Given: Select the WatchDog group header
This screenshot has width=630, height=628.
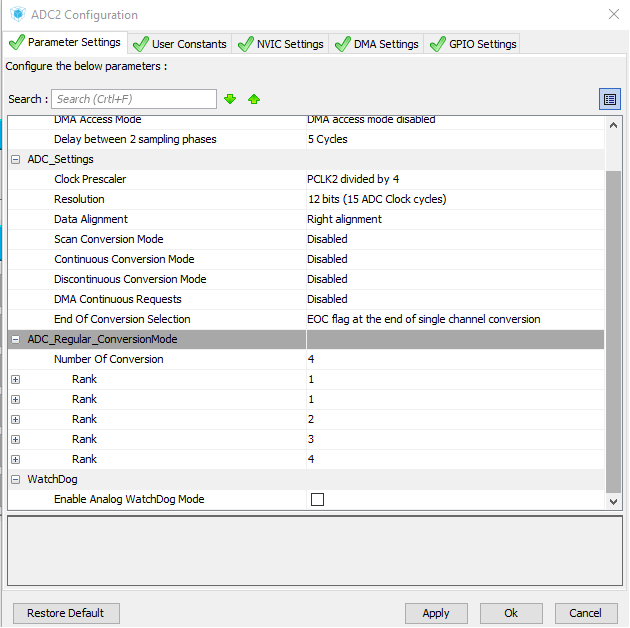Looking at the screenshot, I should [52, 479].
